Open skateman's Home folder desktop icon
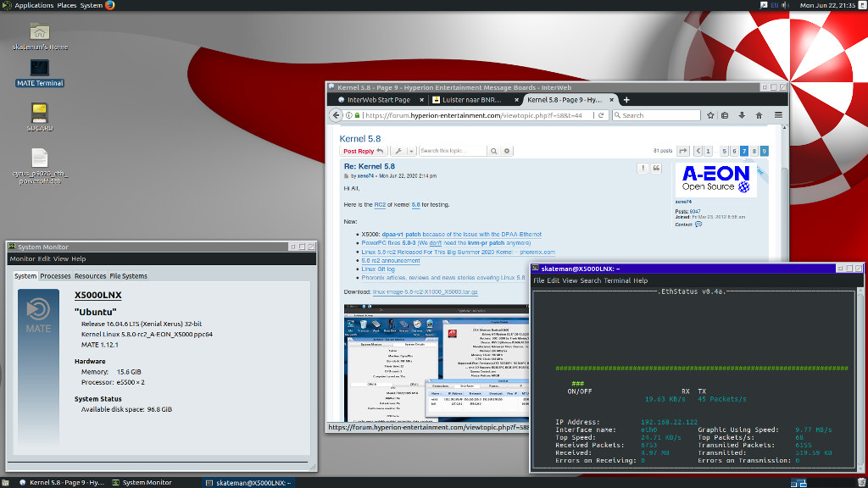 [x=39, y=36]
